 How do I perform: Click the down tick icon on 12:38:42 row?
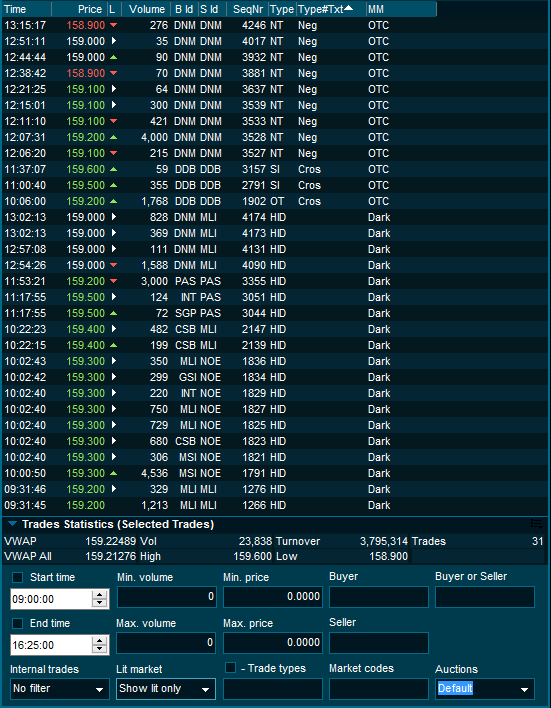point(113,73)
